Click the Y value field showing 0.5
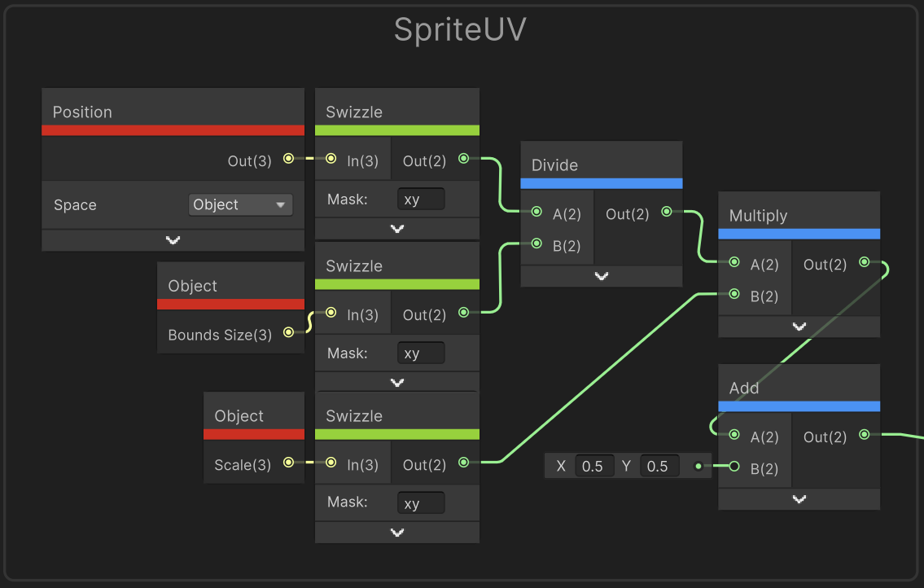 (659, 465)
